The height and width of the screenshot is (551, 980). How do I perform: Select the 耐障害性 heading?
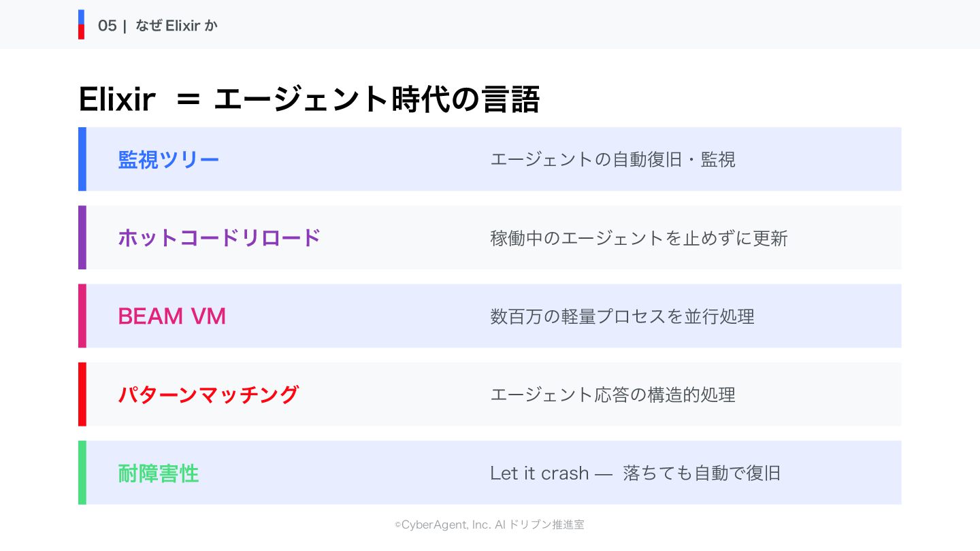pyautogui.click(x=159, y=473)
